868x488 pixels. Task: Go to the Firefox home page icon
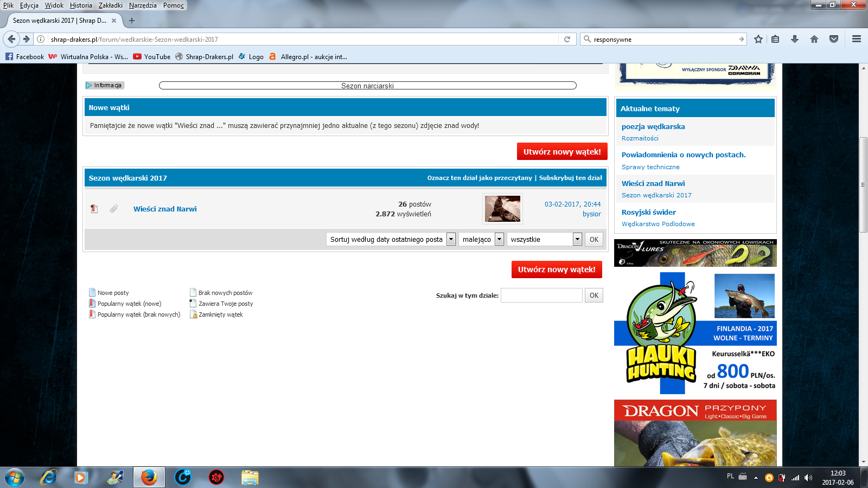tap(814, 39)
